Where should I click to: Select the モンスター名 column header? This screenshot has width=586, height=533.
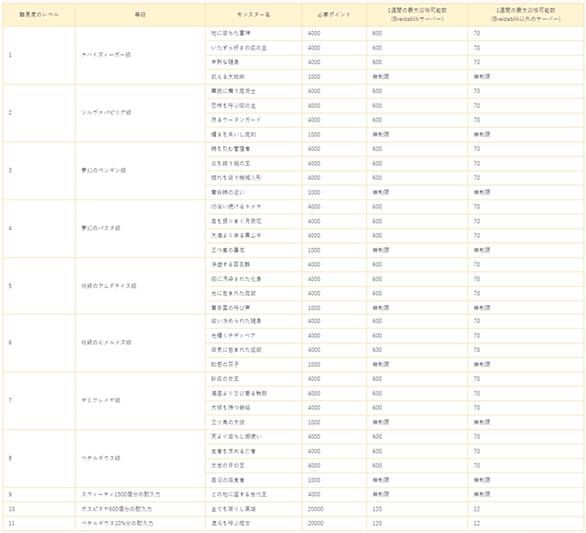[x=253, y=15]
